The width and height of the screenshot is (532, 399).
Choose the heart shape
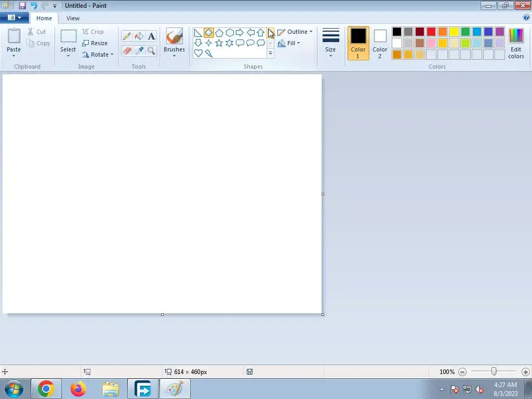[198, 54]
